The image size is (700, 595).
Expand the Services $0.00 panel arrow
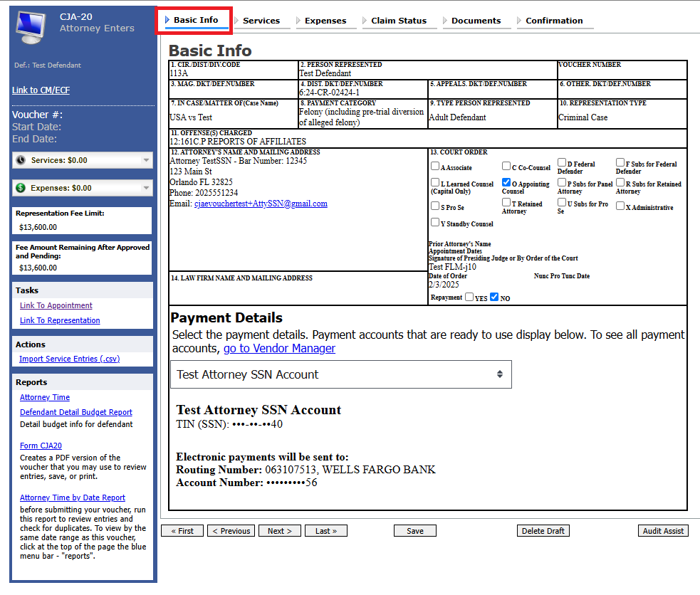pyautogui.click(x=146, y=160)
